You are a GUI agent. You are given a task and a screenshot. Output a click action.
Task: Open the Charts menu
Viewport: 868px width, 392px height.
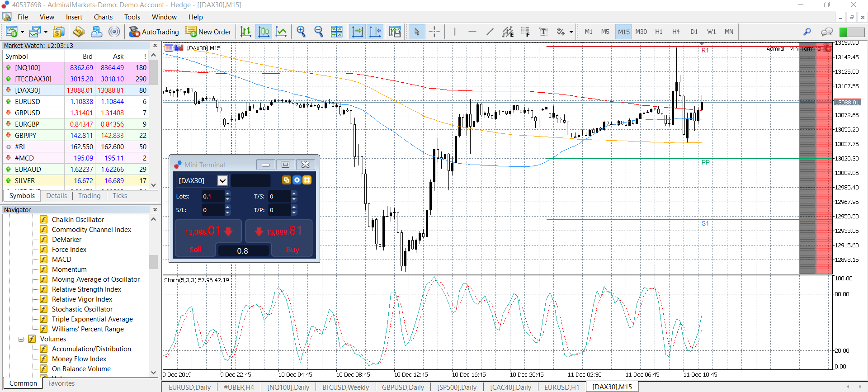coord(103,17)
